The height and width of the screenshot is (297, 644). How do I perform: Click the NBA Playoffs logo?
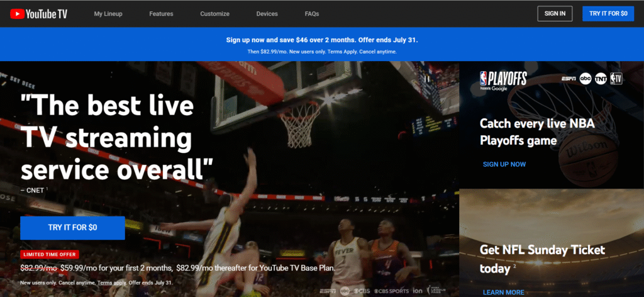pos(503,81)
